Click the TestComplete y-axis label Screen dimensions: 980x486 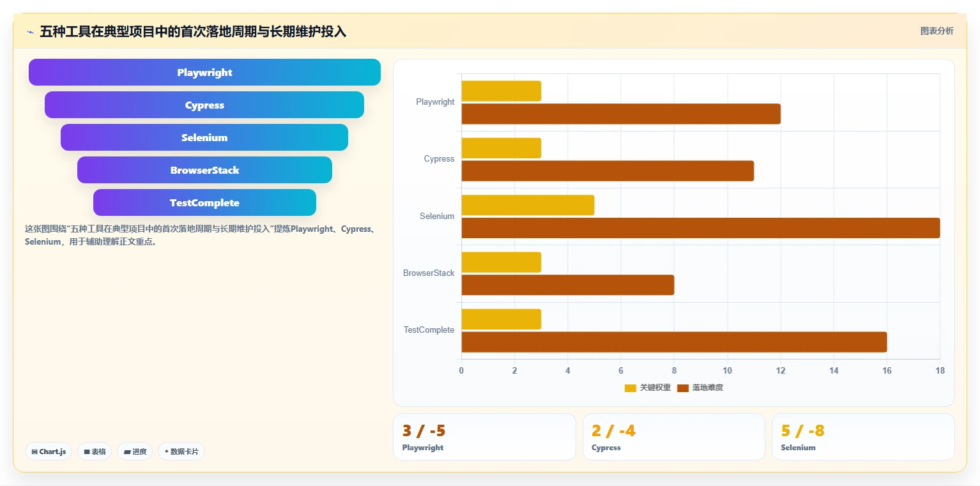tap(429, 330)
